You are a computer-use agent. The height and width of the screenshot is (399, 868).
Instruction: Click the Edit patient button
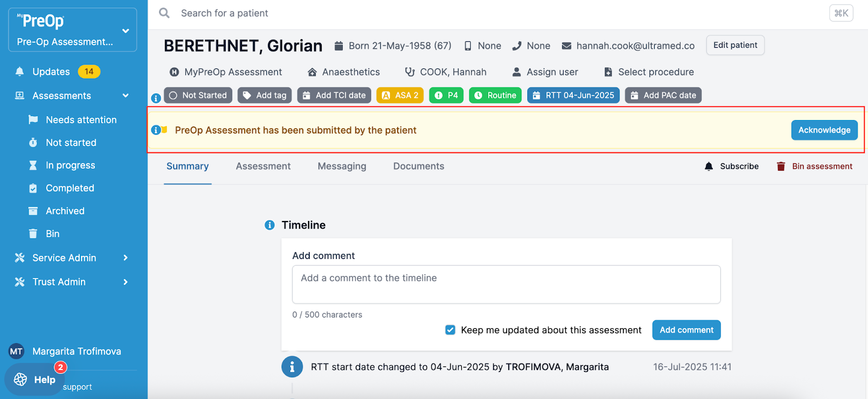[x=735, y=46]
